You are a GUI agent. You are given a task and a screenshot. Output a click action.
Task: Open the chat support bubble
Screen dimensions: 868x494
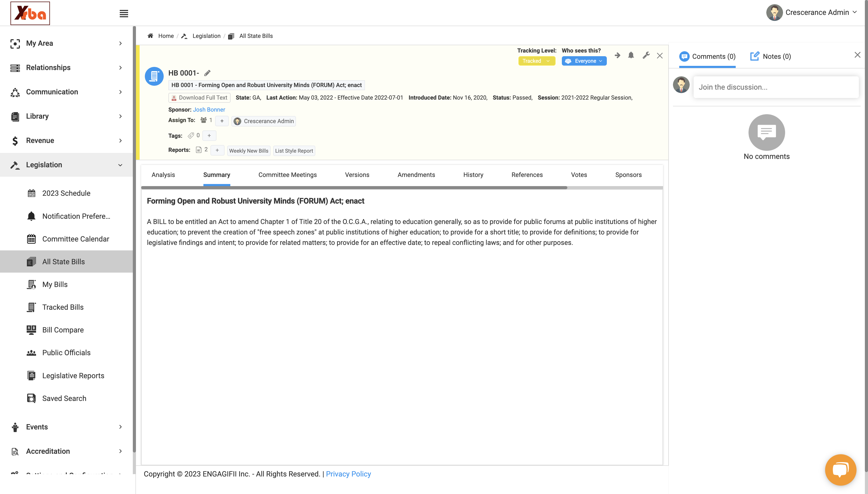(x=841, y=470)
